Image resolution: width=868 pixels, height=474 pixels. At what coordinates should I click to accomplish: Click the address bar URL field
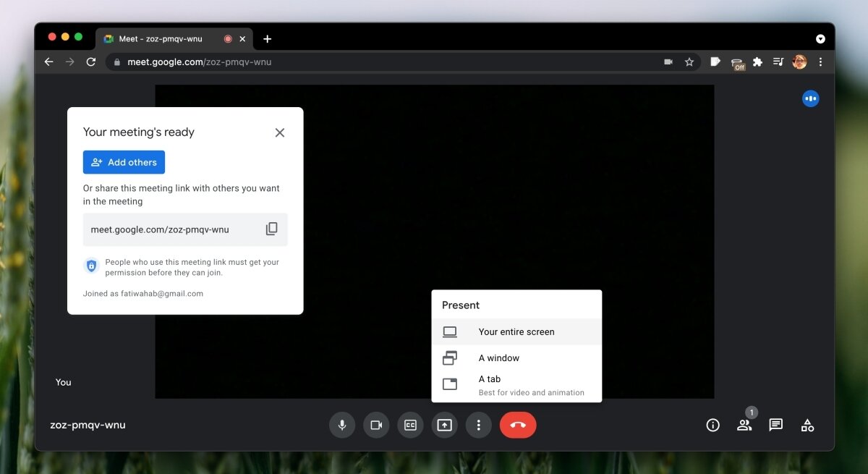click(404, 62)
